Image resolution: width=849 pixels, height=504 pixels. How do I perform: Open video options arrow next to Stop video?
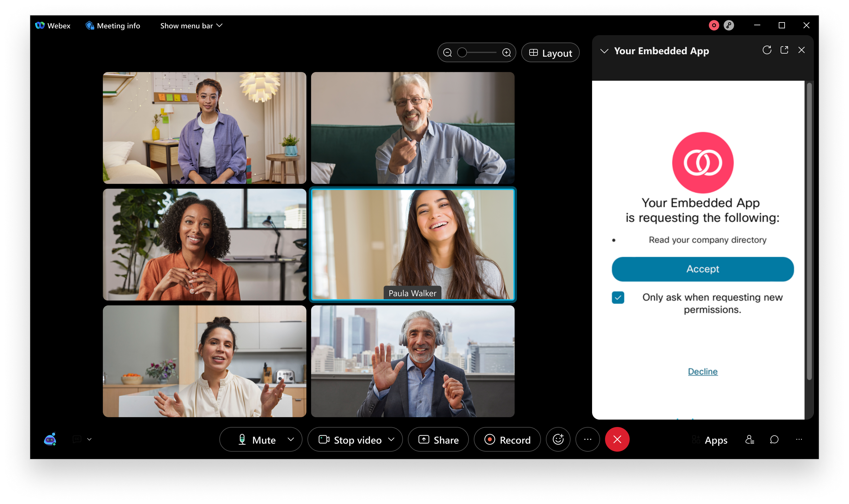pos(391,440)
